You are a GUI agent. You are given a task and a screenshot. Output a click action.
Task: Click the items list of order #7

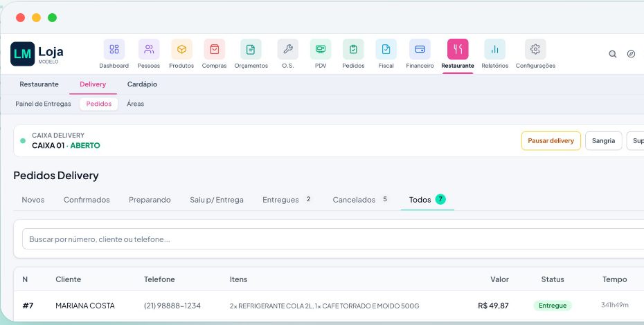(x=325, y=306)
